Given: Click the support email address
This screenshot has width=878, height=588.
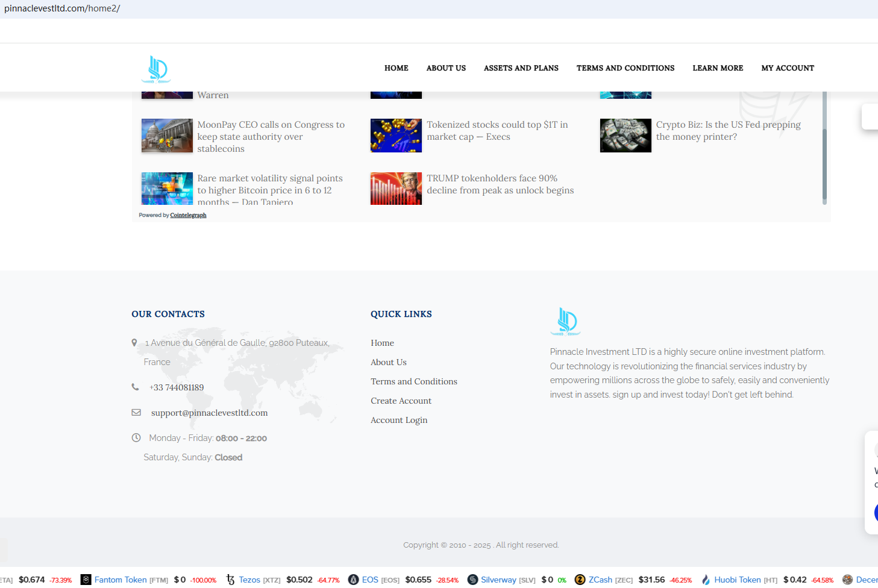Looking at the screenshot, I should point(209,413).
